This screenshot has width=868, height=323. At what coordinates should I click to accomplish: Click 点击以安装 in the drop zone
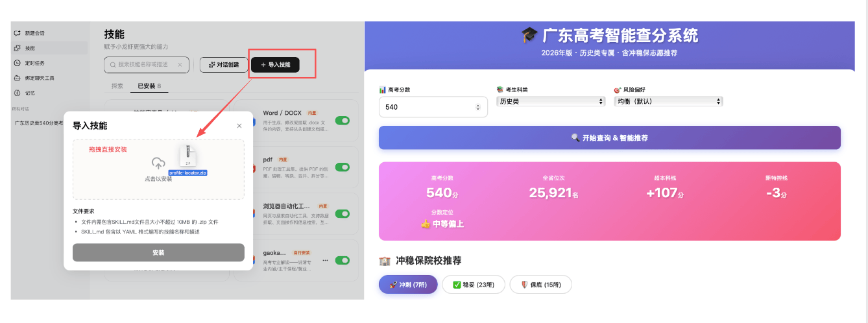pyautogui.click(x=158, y=178)
